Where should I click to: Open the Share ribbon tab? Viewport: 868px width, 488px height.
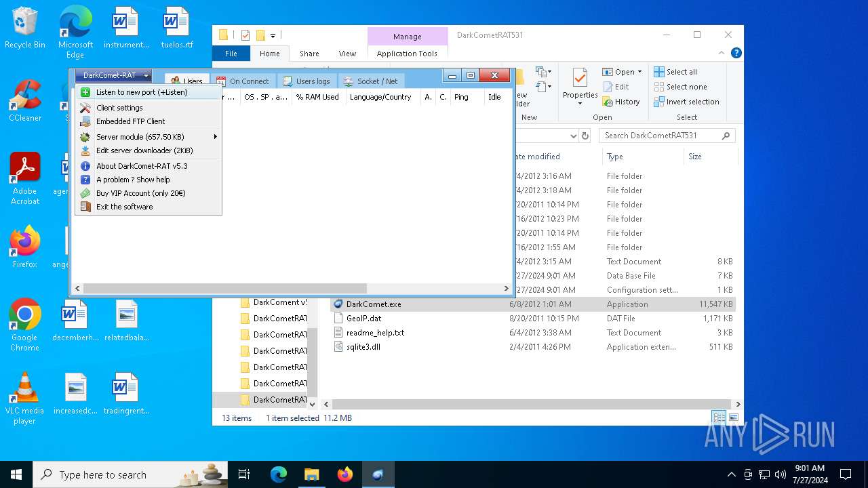(x=309, y=54)
